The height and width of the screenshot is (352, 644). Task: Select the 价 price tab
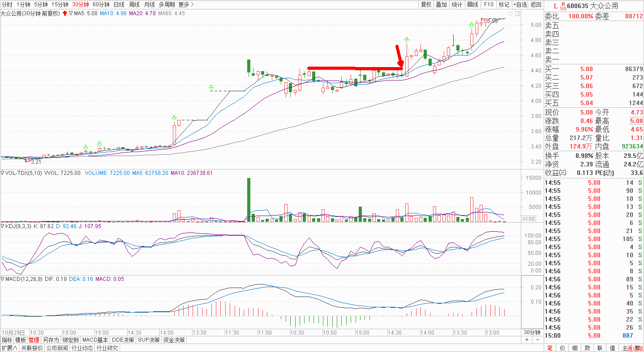pyautogui.click(x=562, y=348)
